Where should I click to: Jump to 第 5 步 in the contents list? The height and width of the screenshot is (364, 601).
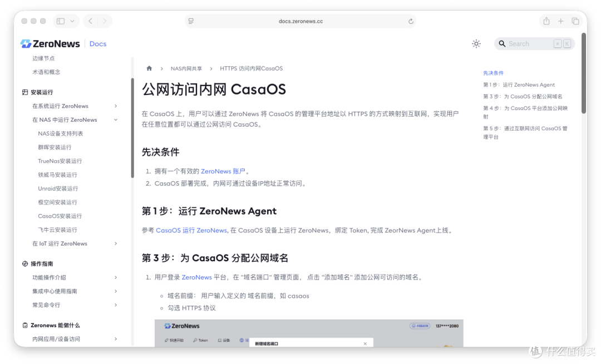click(525, 133)
